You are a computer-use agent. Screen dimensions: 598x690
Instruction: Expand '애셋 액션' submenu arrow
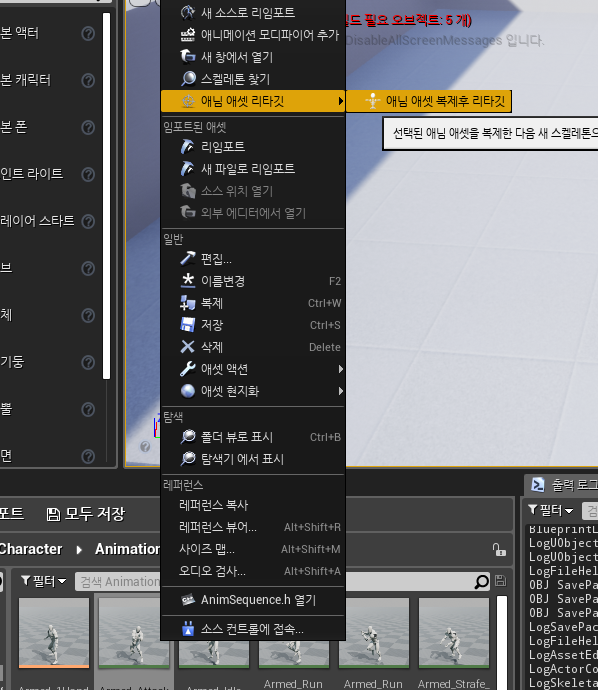pyautogui.click(x=341, y=369)
